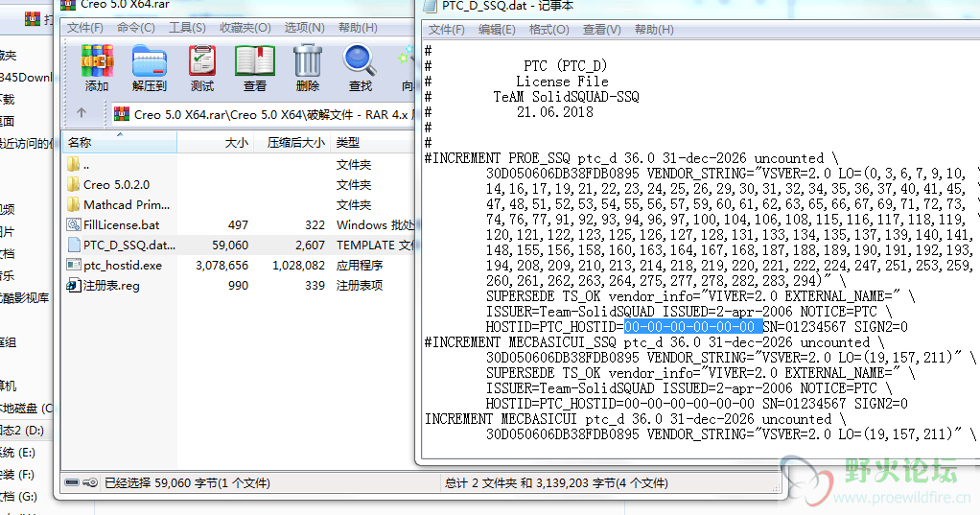Sort by 压缩后大小 column header
The width and height of the screenshot is (980, 515).
[290, 143]
